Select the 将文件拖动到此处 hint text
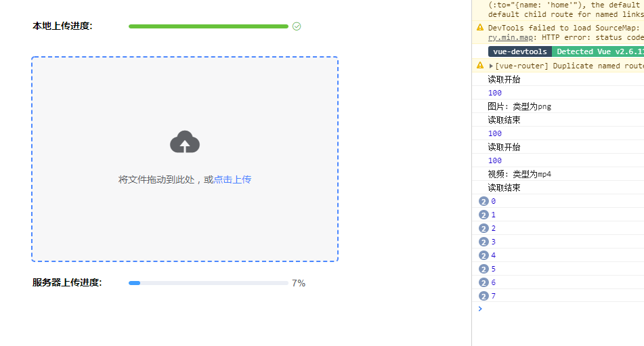The width and height of the screenshot is (644, 346). click(156, 179)
